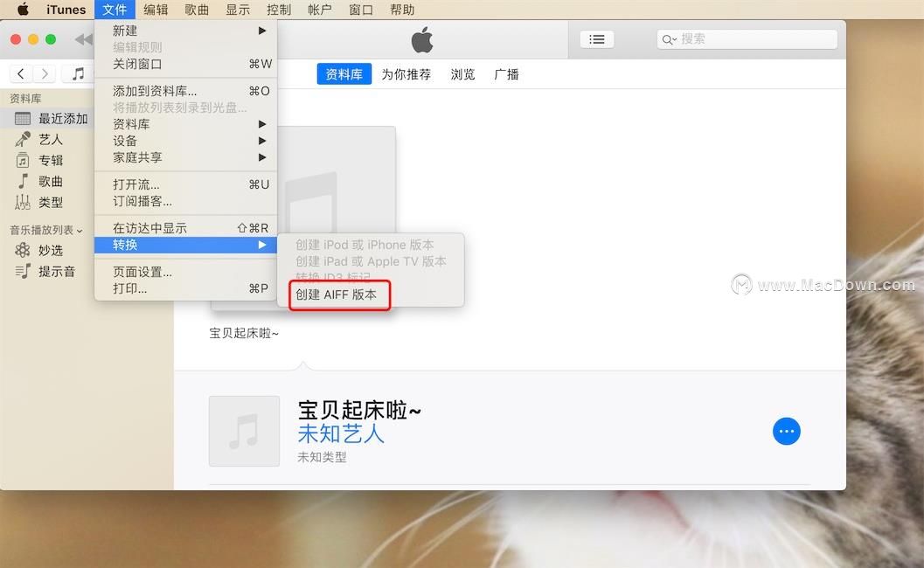Image resolution: width=924 pixels, height=568 pixels.
Task: Open the iTunes application menu
Action: pos(66,10)
